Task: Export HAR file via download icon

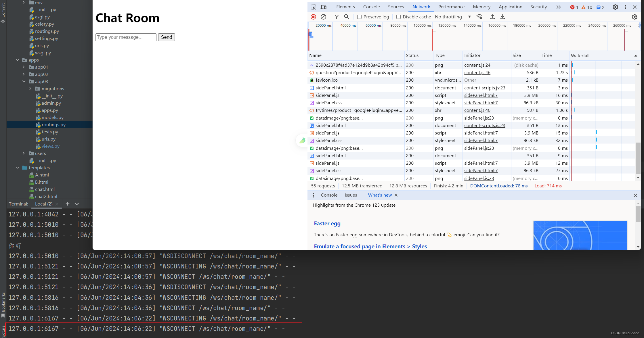Action: coord(502,17)
